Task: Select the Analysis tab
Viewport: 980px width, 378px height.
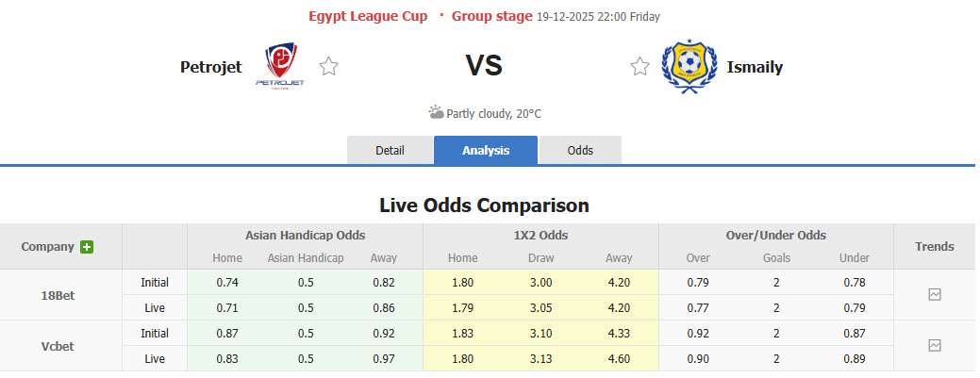Action: pyautogui.click(x=486, y=151)
